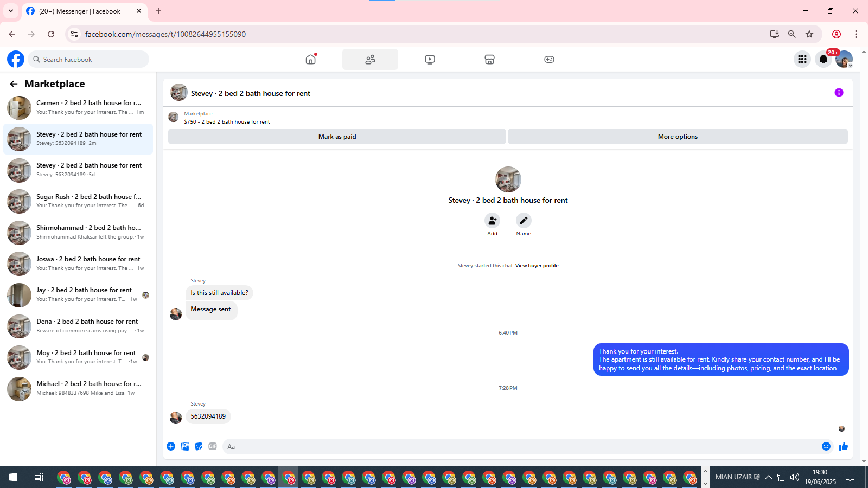The image size is (868, 488).
Task: Go to the Home feed icon
Action: [x=311, y=59]
